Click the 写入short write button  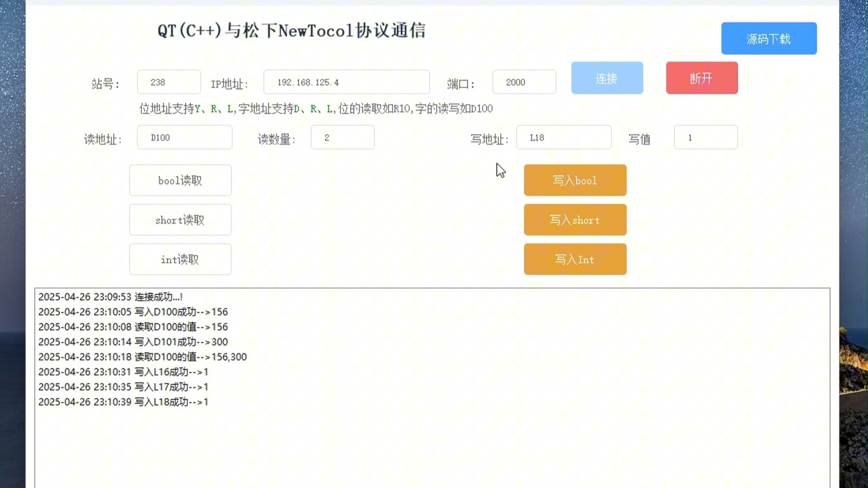coord(574,220)
